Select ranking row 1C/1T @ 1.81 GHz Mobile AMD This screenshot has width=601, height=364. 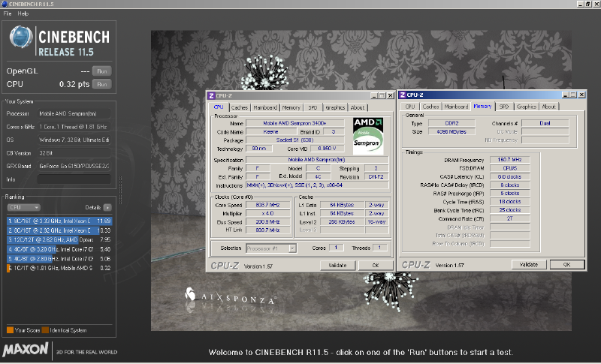click(x=59, y=269)
